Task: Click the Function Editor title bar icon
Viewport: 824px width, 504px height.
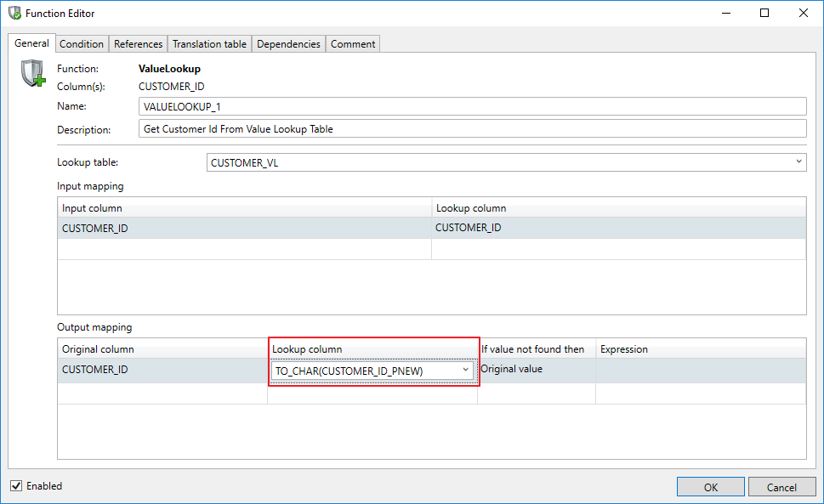Action: (14, 13)
